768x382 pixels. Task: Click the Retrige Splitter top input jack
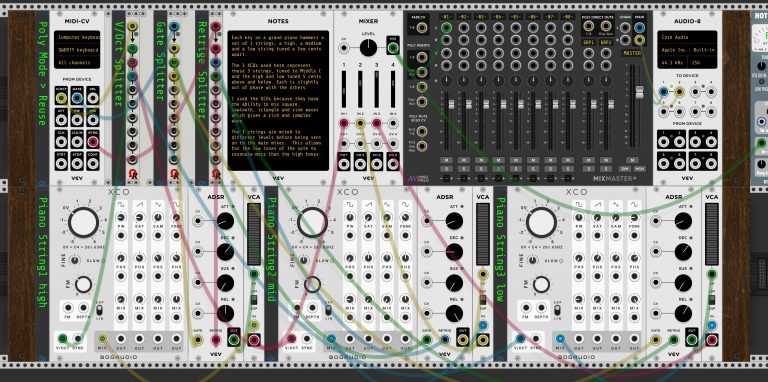[x=216, y=26]
